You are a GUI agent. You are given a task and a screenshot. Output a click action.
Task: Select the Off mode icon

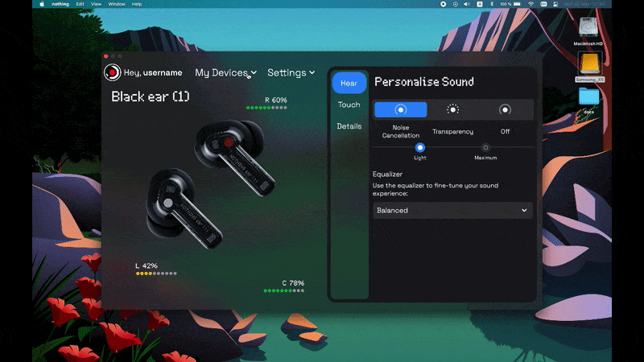coord(505,109)
